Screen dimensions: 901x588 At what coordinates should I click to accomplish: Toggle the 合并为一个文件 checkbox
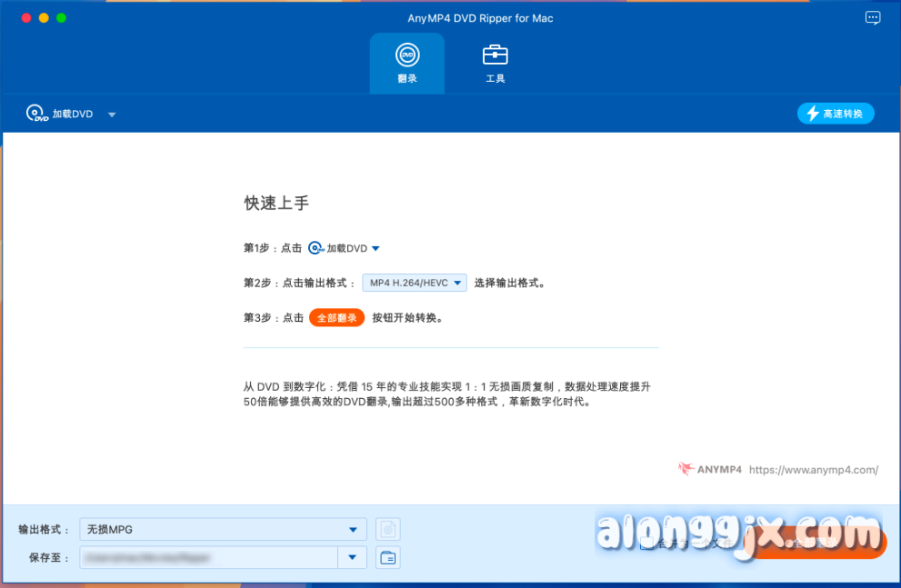646,543
